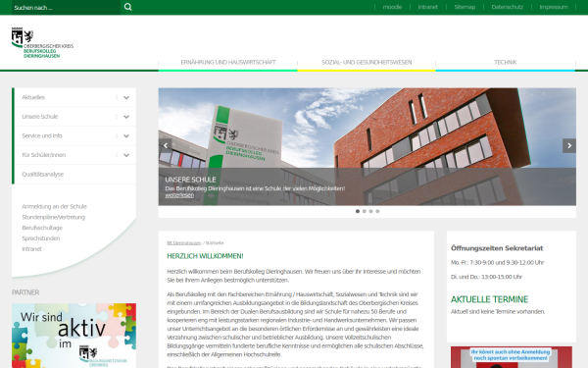This screenshot has height=368, width=588.
Task: Click the 'Wir sind aktiv' partner banner
Action: coord(73,336)
